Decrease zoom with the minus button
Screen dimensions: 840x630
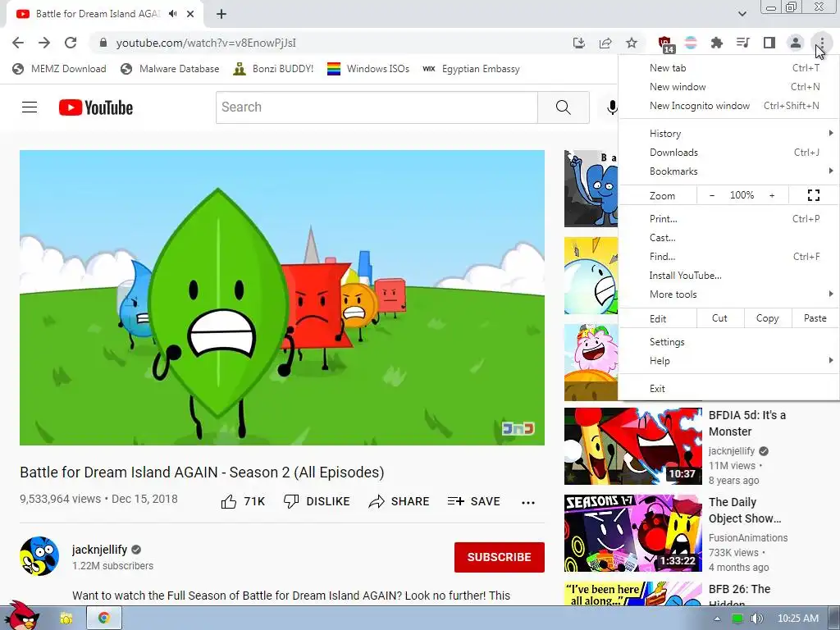point(712,195)
